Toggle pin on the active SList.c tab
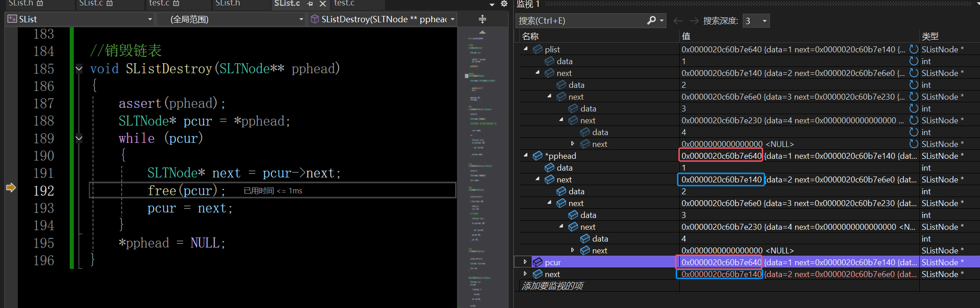Screen dimensions: 980x308 pos(310,4)
